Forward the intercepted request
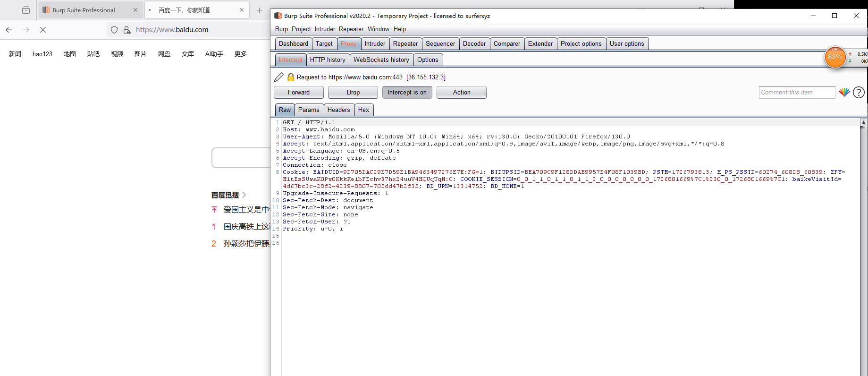Image resolution: width=868 pixels, height=376 pixels. (299, 92)
